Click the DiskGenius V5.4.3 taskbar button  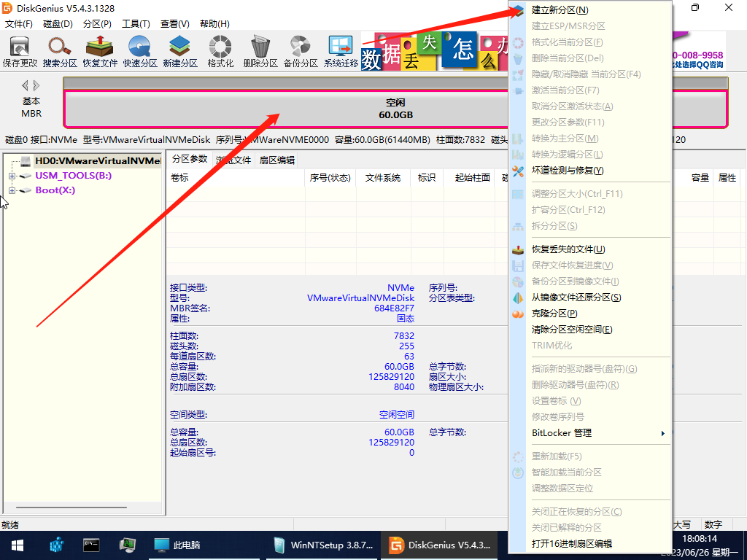(439, 545)
